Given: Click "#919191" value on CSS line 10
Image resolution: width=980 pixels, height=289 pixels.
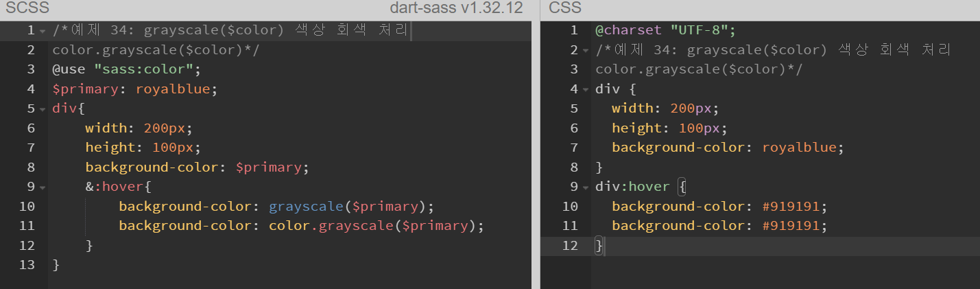Looking at the screenshot, I should (x=791, y=207).
